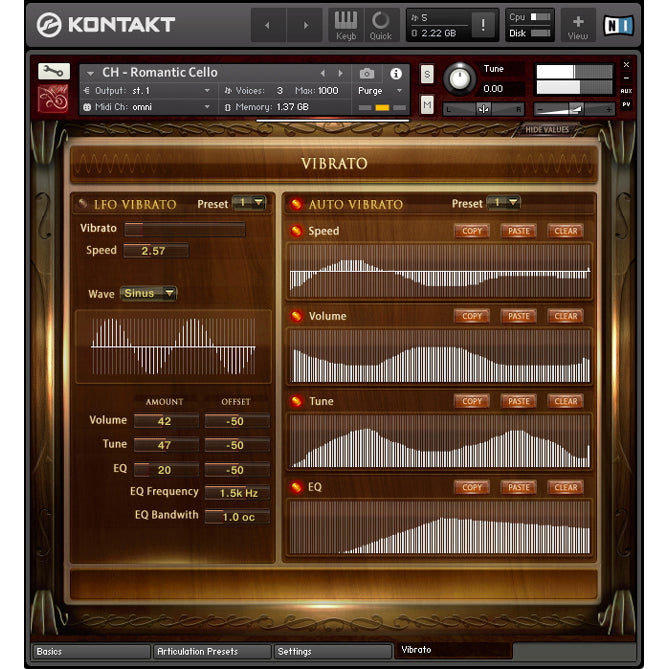The width and height of the screenshot is (669, 669).
Task: Click the exclamation panic button
Action: click(484, 25)
